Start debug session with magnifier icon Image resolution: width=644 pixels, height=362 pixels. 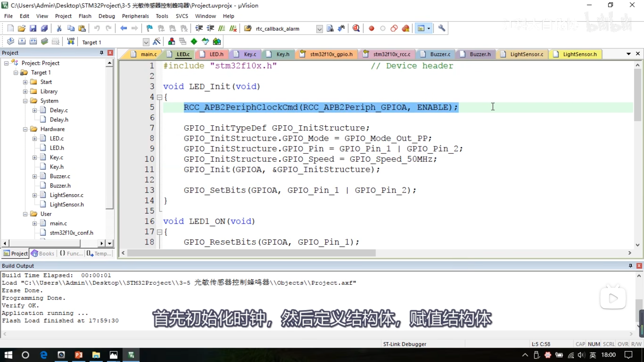click(x=356, y=28)
